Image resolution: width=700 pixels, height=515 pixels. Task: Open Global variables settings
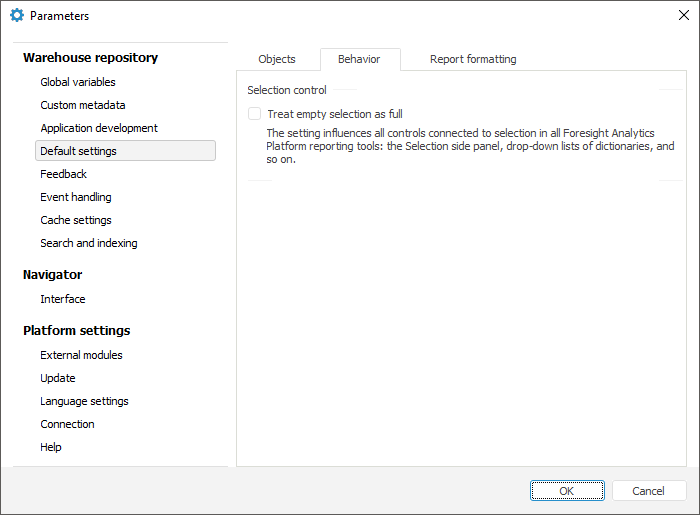coord(78,82)
